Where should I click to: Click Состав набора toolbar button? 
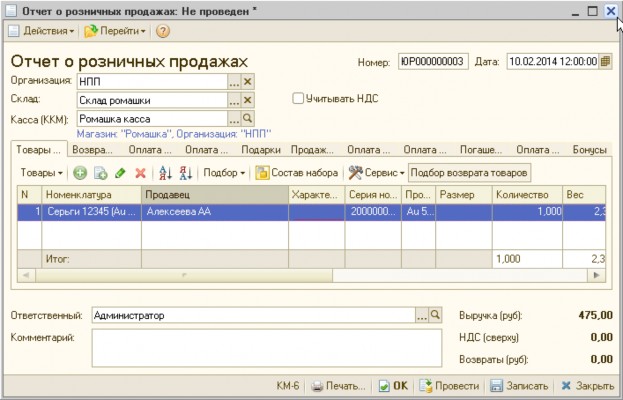click(296, 173)
